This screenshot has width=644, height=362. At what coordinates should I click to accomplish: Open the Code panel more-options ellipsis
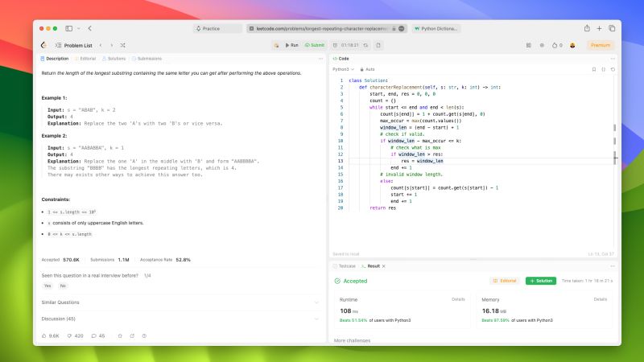pos(613,59)
